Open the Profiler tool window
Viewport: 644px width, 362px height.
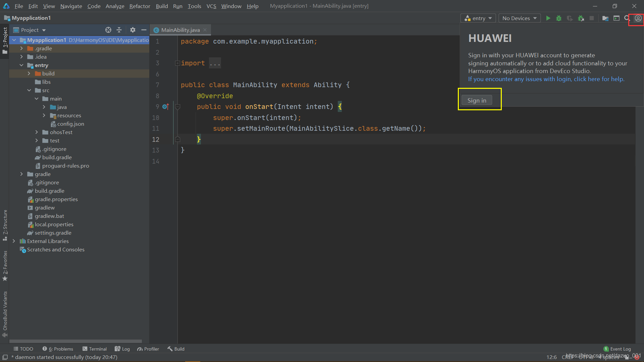pos(148,349)
